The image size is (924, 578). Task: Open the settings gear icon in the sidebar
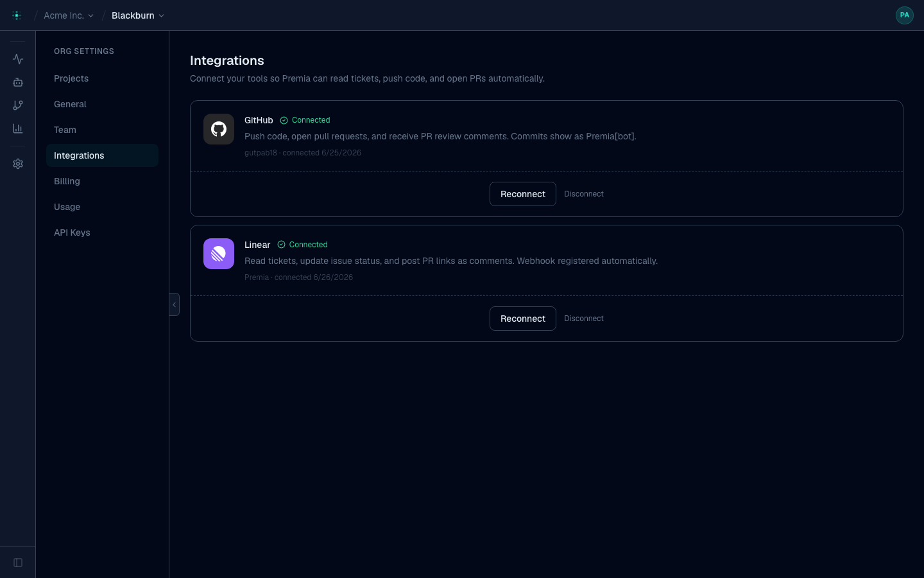[x=18, y=164]
